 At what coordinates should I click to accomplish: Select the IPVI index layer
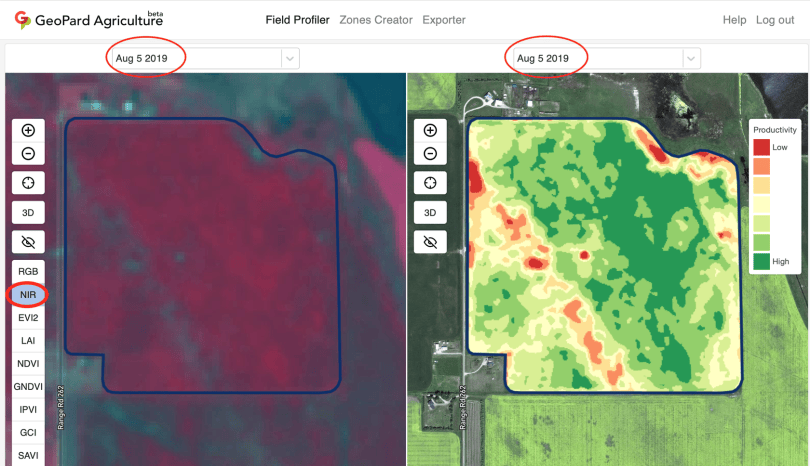28,410
